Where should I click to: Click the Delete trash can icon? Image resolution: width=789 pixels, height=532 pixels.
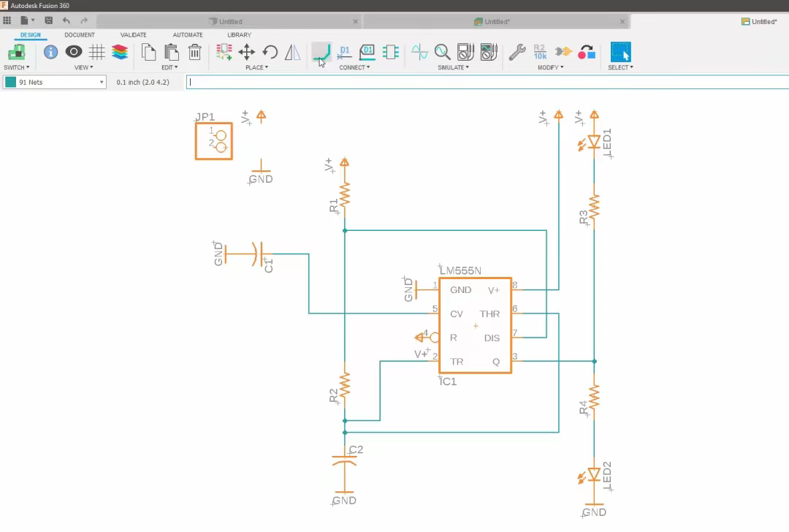pyautogui.click(x=194, y=52)
